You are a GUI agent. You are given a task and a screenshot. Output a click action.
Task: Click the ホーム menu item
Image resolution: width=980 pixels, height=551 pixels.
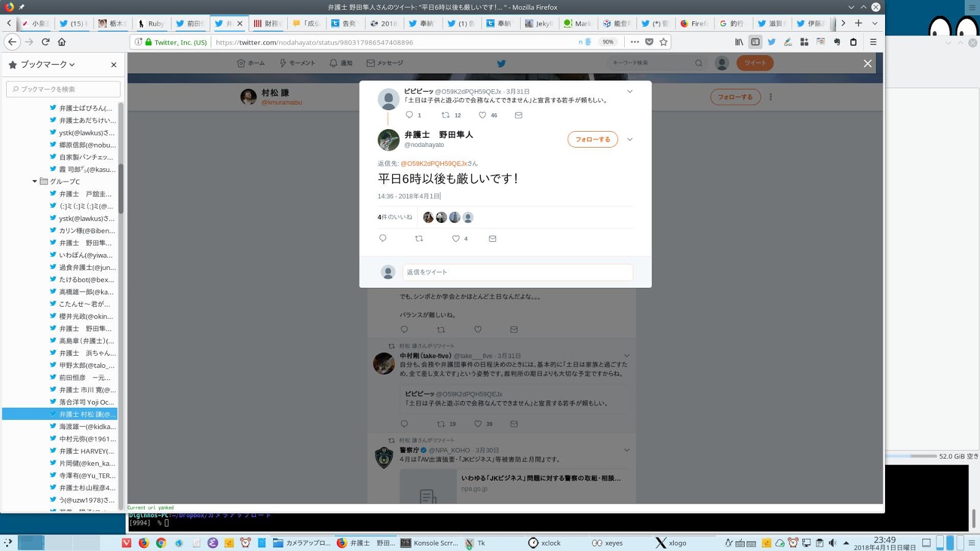click(251, 63)
